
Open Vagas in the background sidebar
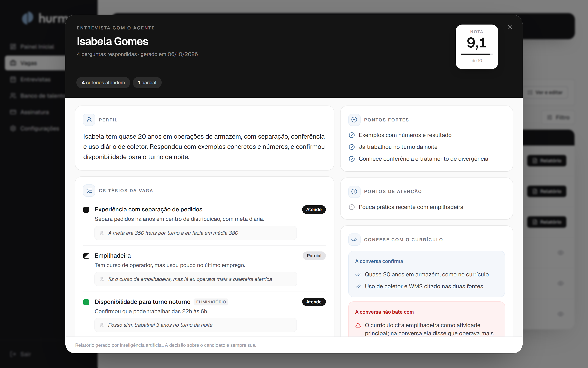coord(35,63)
